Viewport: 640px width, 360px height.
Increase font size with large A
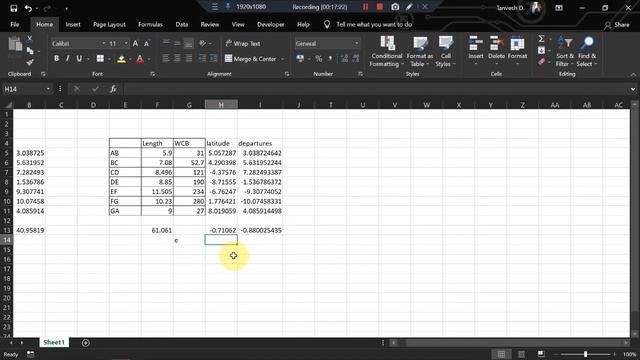click(x=136, y=43)
